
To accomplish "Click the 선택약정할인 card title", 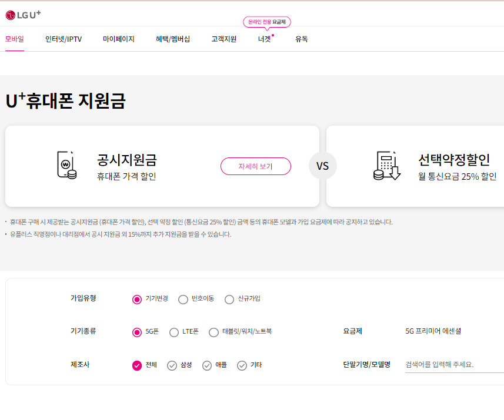I will tap(454, 160).
